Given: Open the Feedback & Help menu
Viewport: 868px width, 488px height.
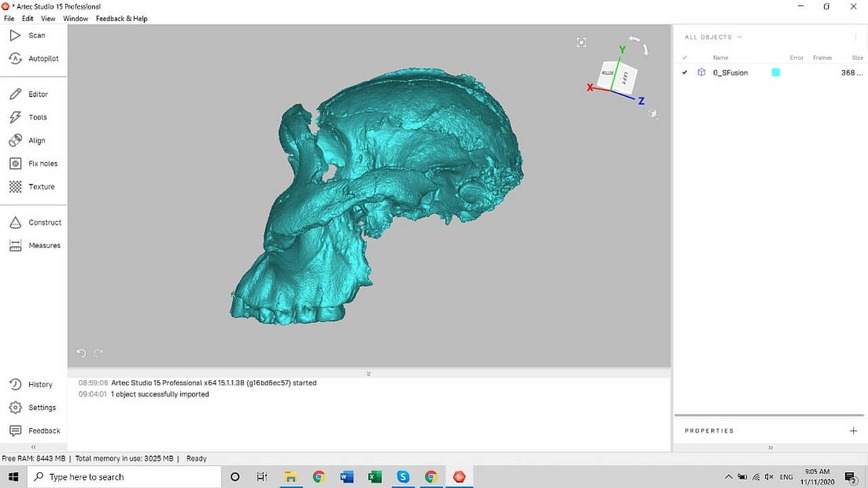Looking at the screenshot, I should point(121,18).
